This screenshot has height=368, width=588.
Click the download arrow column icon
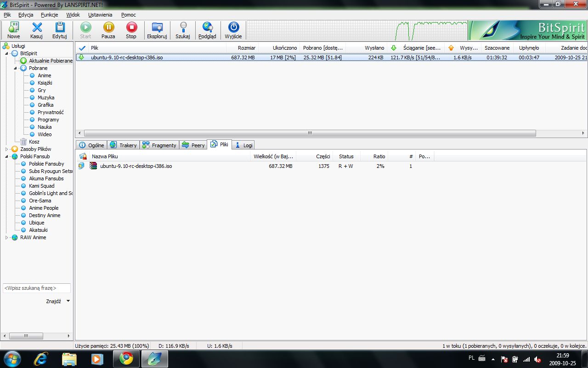click(393, 48)
